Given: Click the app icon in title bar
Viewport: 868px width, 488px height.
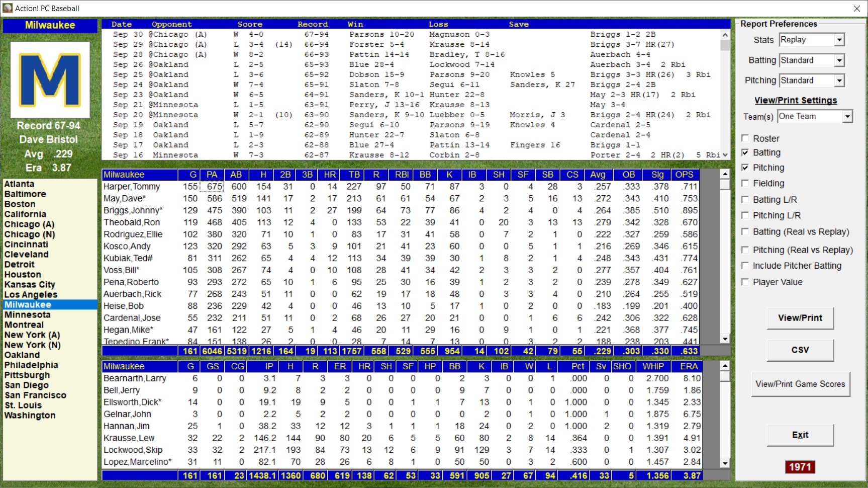Looking at the screenshot, I should pyautogui.click(x=7, y=8).
